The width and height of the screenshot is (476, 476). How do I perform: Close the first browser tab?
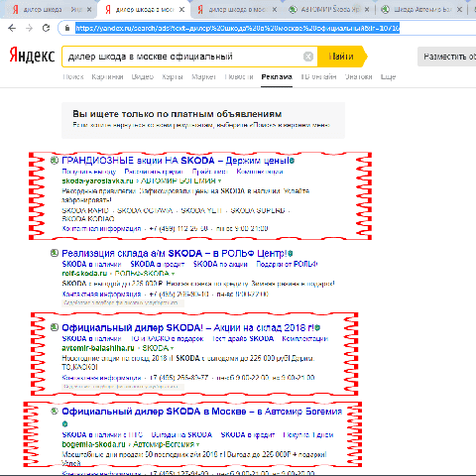click(x=89, y=10)
